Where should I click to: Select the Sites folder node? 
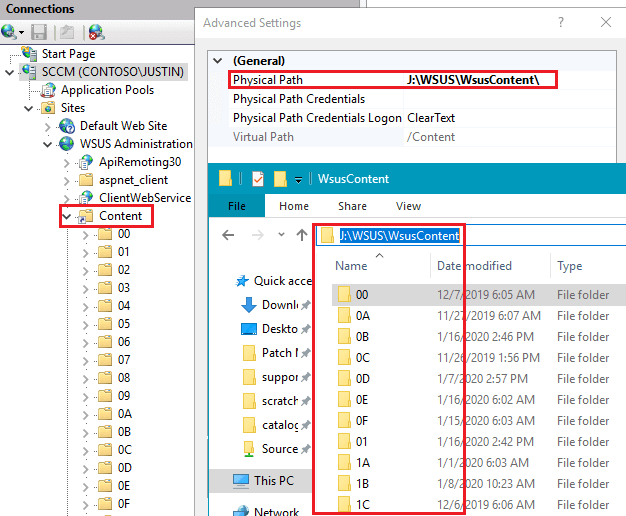click(x=73, y=108)
